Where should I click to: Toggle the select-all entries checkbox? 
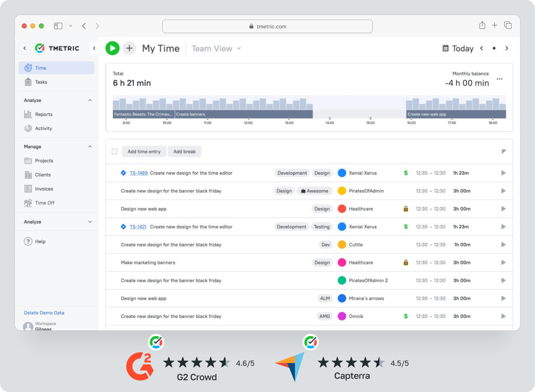coord(115,151)
